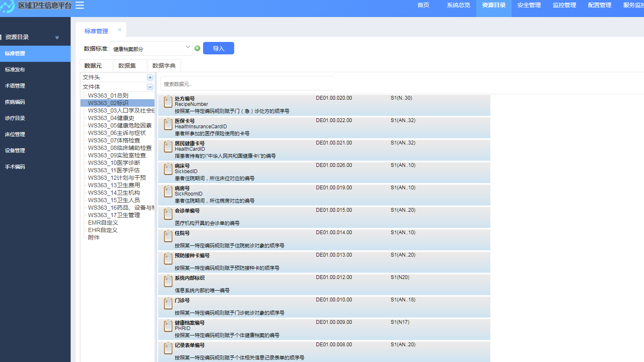Click code DE01.00.020.00 in 处方编号 row
Image resolution: width=644 pixels, height=362 pixels.
point(334,98)
